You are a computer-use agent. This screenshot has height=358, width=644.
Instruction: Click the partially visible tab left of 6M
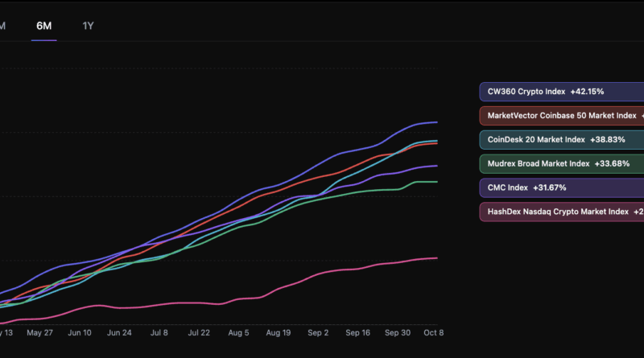coord(3,26)
